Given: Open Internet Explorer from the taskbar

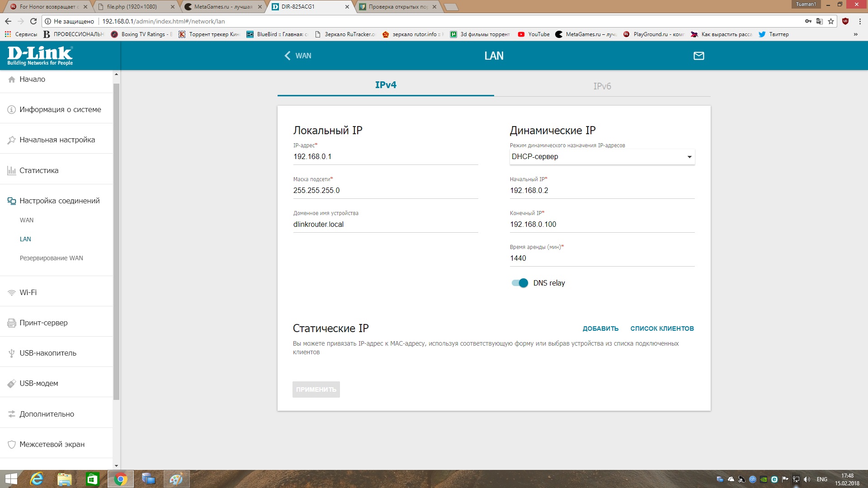Looking at the screenshot, I should (x=37, y=479).
